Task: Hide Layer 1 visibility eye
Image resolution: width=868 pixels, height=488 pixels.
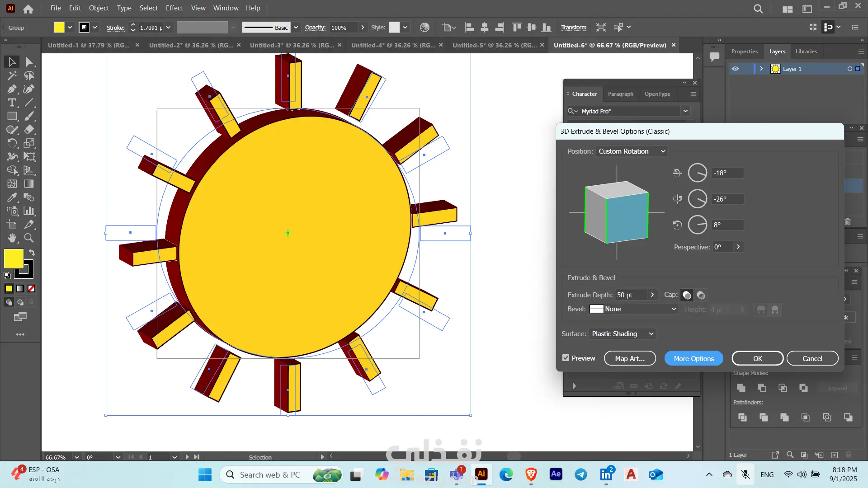Action: 736,69
